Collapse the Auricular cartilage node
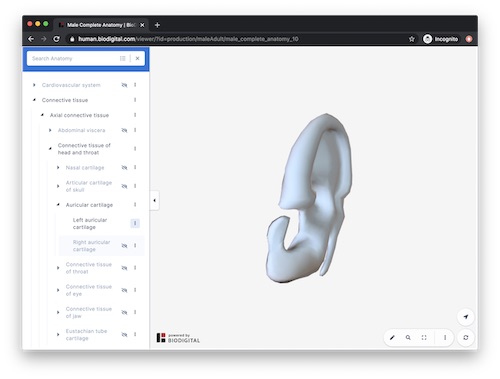Viewport: 500px width, 379px height. click(58, 205)
